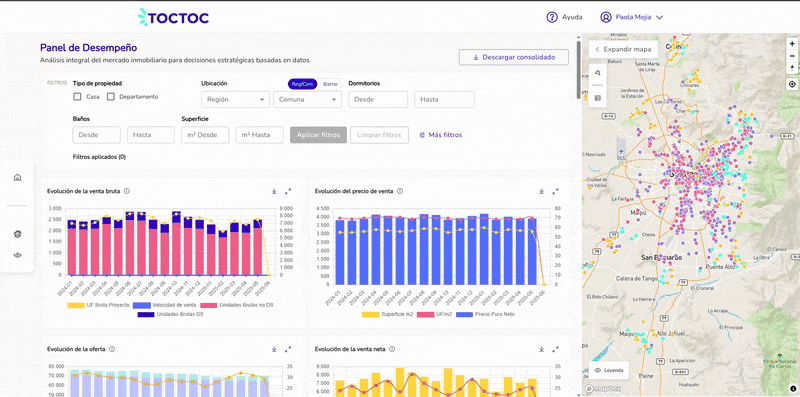Focus the Dormitorios Hasta field

444,100
